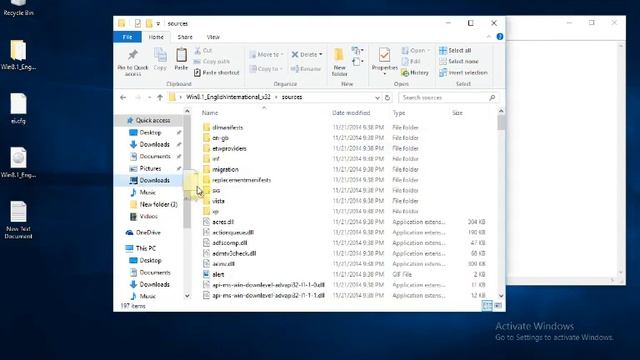Open the Delete dropdown in ribbon
This screenshot has width=640, height=360.
(307, 54)
